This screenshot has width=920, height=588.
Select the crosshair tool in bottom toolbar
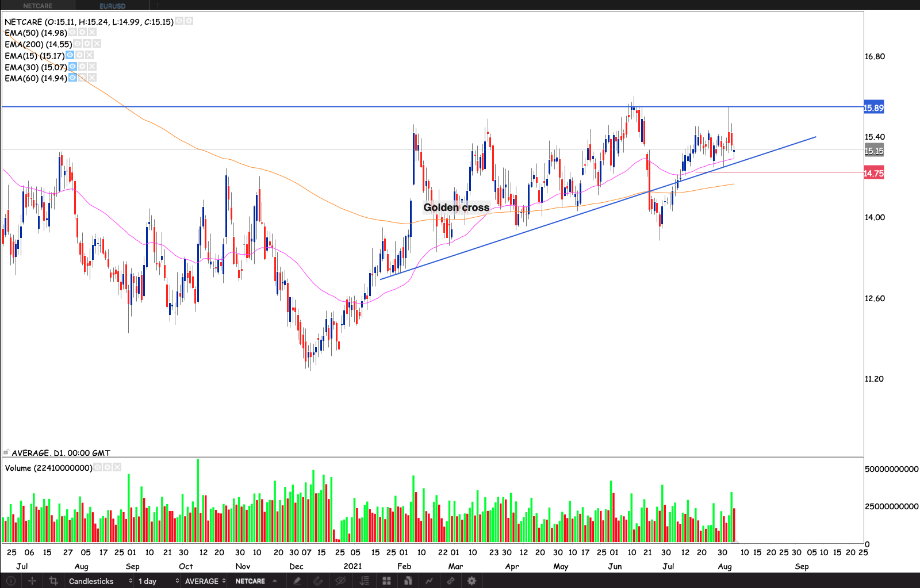click(32, 581)
